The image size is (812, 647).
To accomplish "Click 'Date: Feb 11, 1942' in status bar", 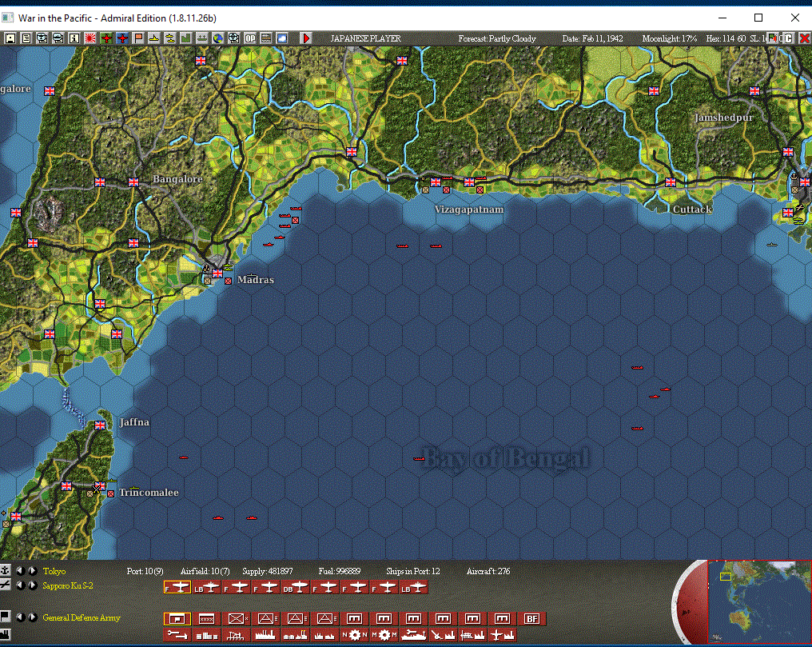I will [592, 38].
